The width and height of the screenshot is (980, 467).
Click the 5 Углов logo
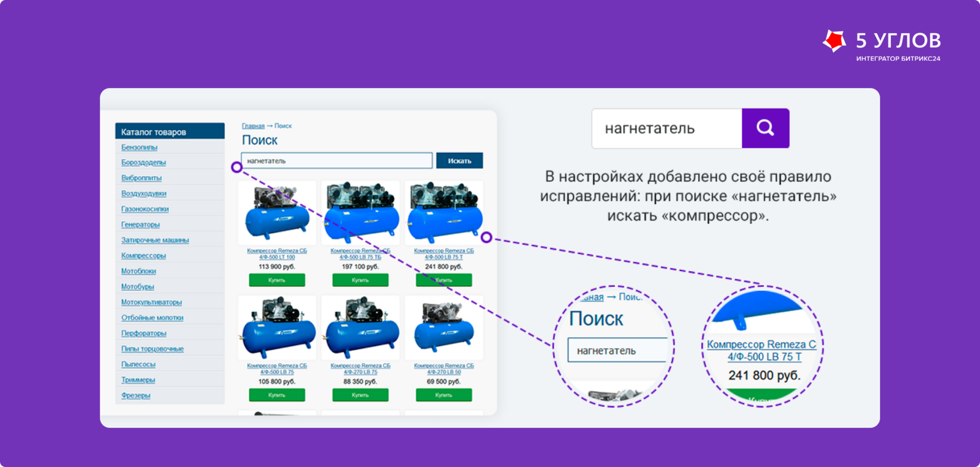[x=881, y=45]
